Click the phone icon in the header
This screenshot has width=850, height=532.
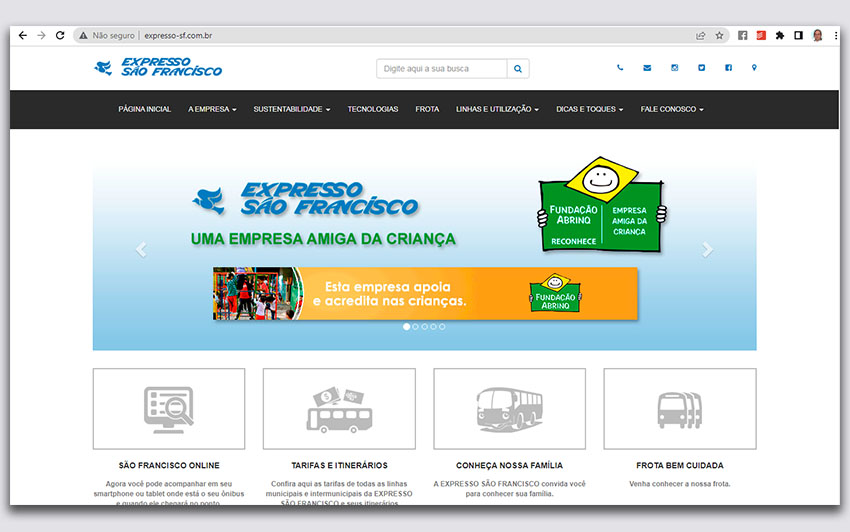tap(620, 68)
